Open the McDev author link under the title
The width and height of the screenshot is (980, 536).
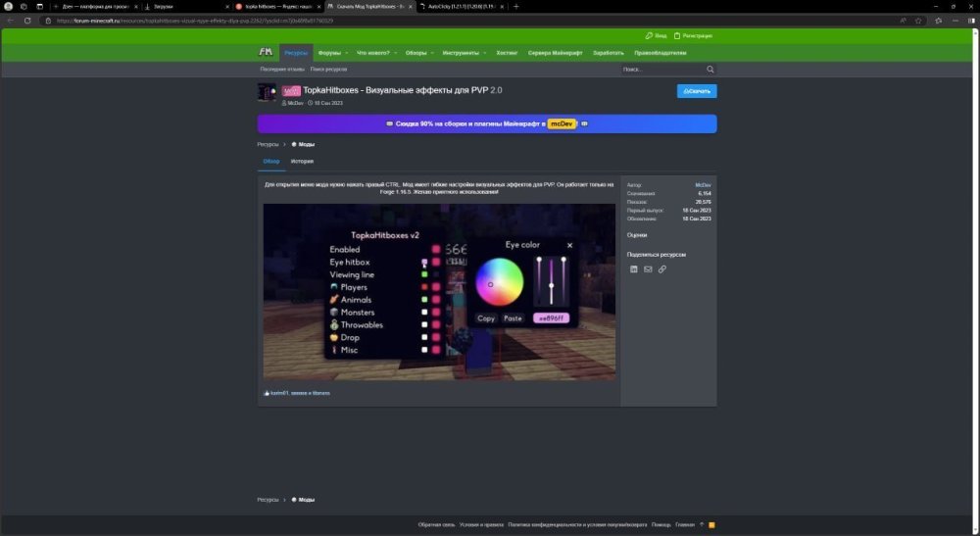click(x=295, y=103)
